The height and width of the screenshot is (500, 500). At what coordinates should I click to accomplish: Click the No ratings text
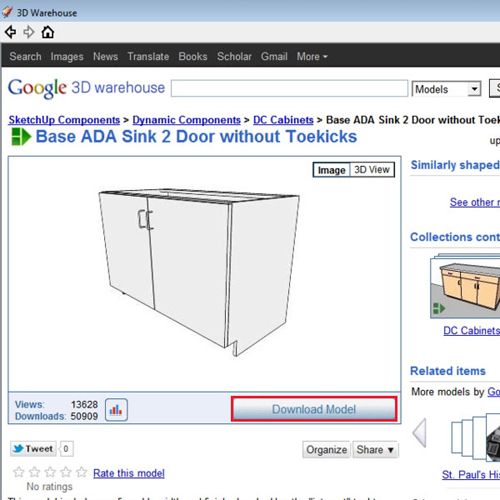click(49, 487)
